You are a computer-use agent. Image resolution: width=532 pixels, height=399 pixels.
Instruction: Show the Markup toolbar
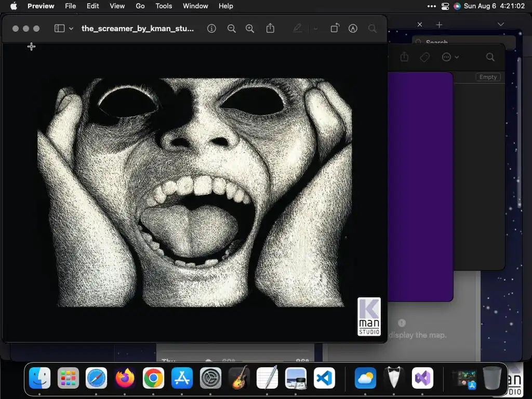[x=353, y=29]
